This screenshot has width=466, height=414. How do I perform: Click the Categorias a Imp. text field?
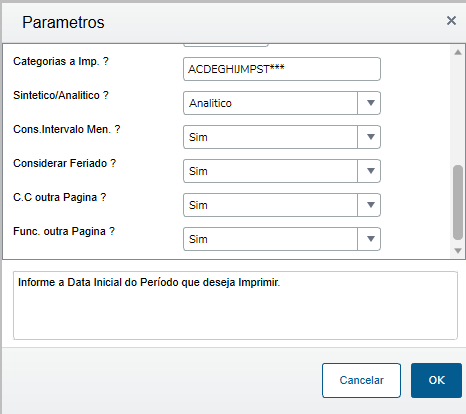282,69
